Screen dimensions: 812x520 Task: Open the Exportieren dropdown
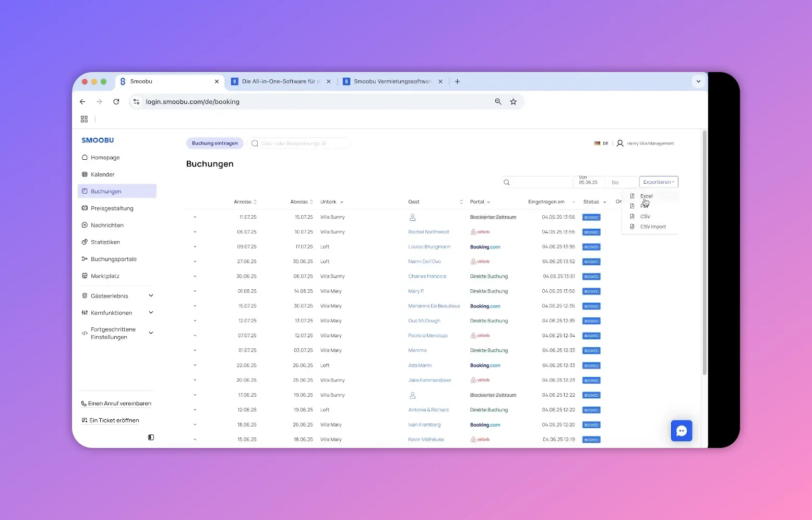[x=658, y=182]
